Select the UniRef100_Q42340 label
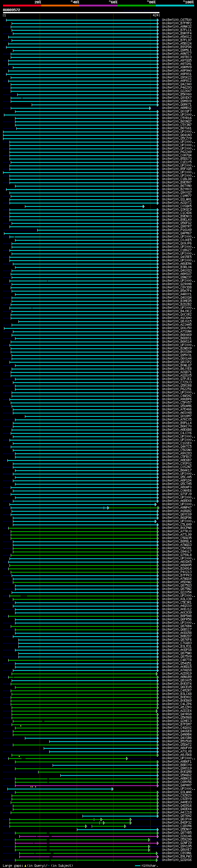197x868 pixels. tap(176, 84)
